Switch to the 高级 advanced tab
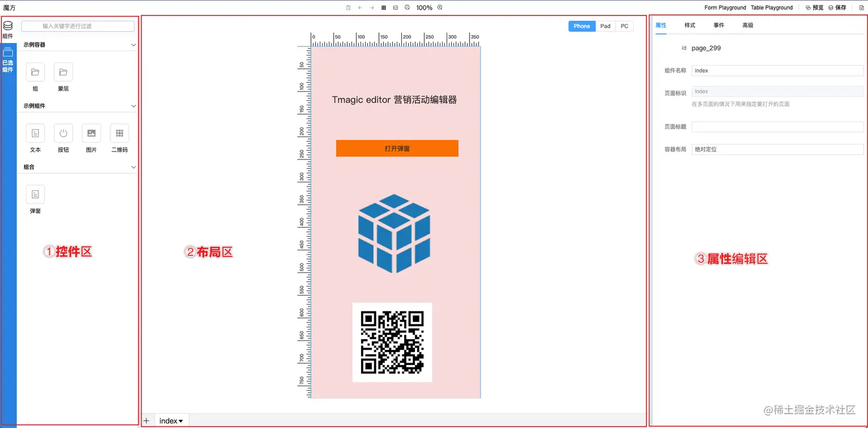 [747, 25]
